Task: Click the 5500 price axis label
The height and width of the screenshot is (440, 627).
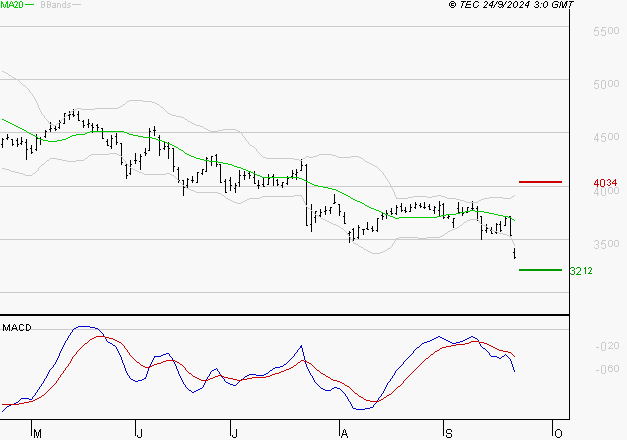Action: (x=606, y=31)
